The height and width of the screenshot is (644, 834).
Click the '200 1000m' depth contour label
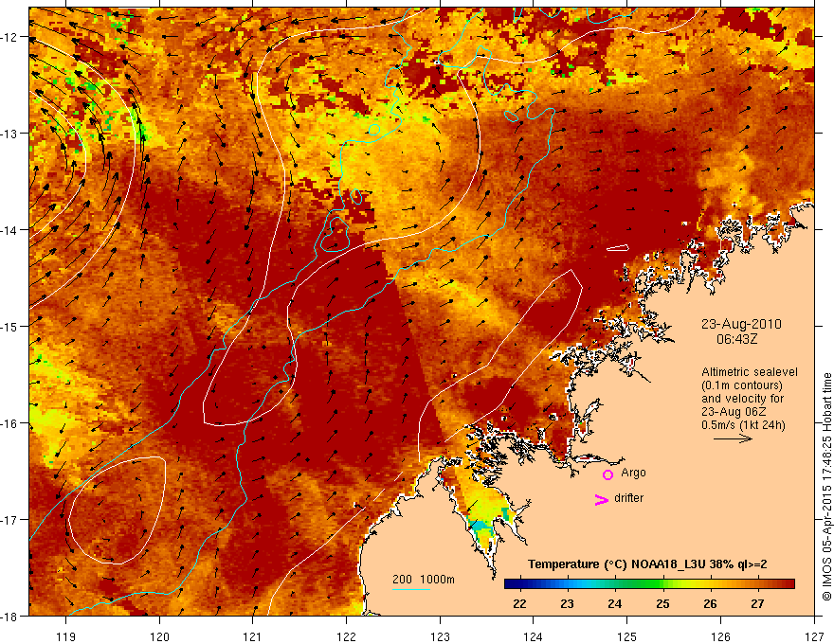point(424,580)
